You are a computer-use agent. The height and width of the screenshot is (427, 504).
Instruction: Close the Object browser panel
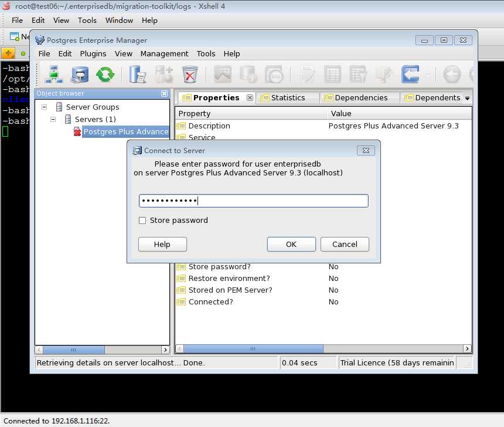click(164, 93)
